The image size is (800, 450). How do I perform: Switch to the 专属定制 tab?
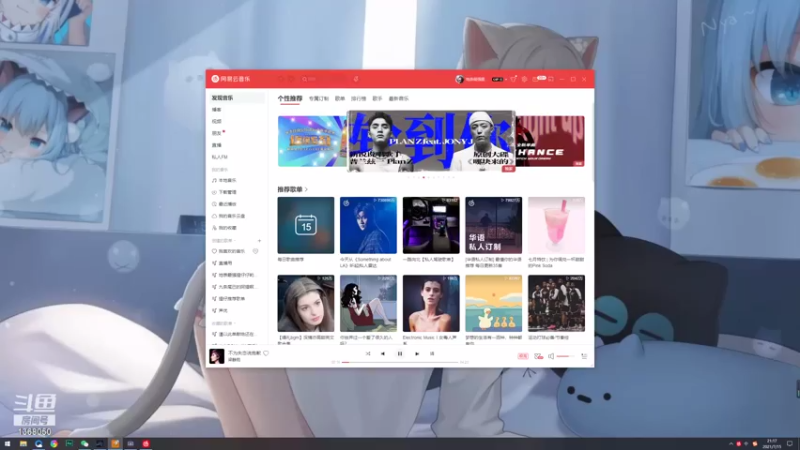318,98
